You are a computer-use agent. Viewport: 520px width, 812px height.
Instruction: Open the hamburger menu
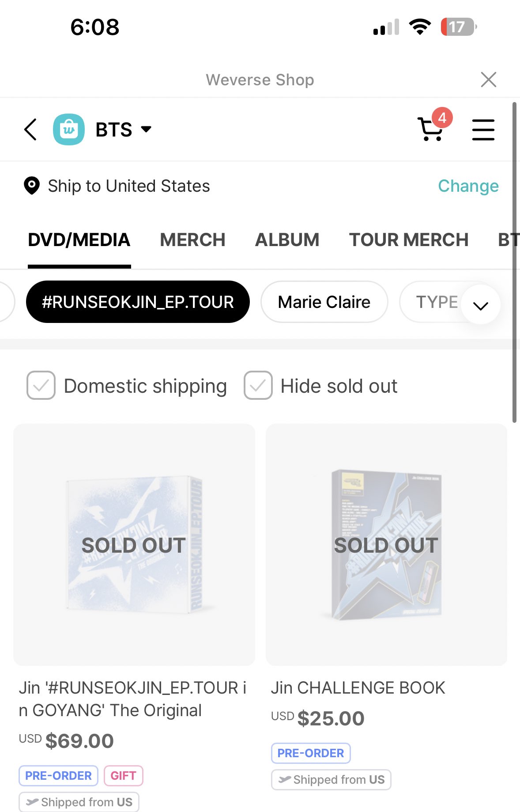pyautogui.click(x=483, y=130)
